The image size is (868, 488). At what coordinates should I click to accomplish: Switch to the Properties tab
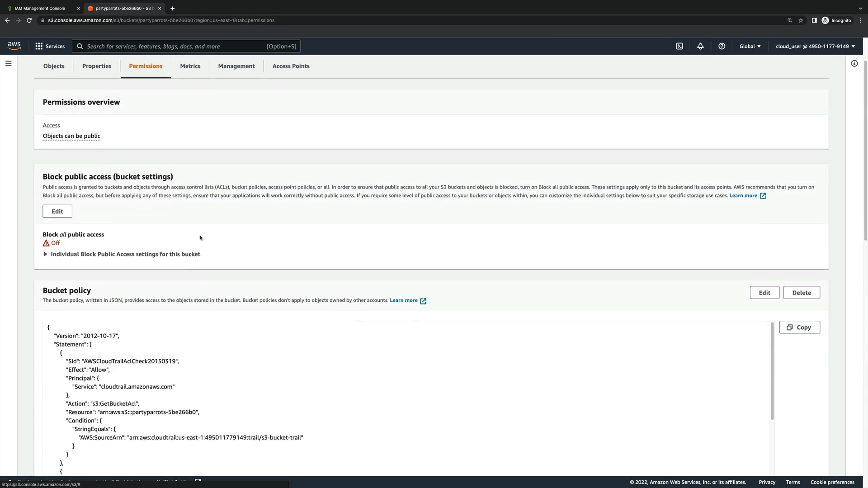pyautogui.click(x=97, y=66)
